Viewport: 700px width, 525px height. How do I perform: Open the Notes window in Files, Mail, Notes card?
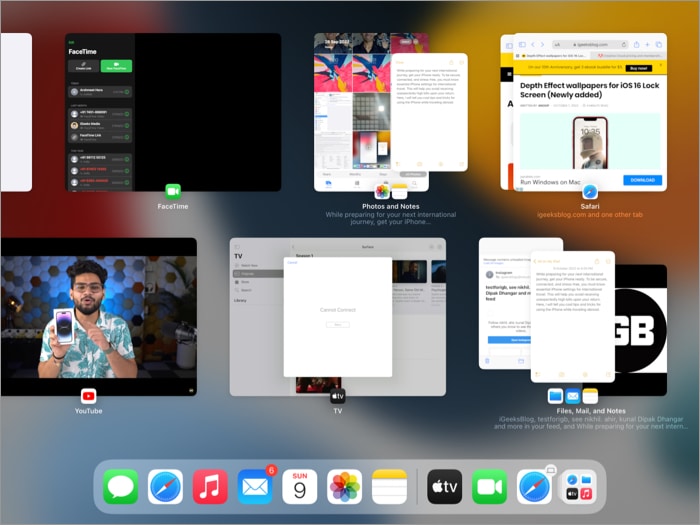573,317
